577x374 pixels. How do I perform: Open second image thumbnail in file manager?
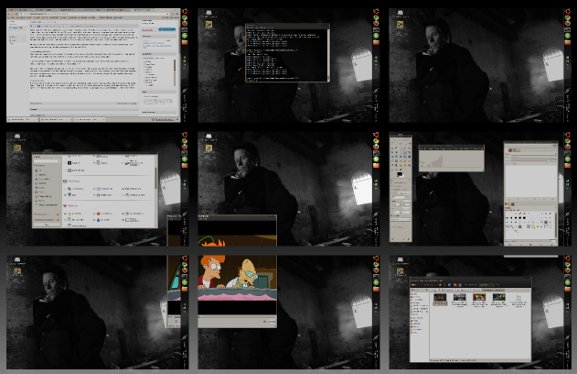pyautogui.click(x=459, y=297)
